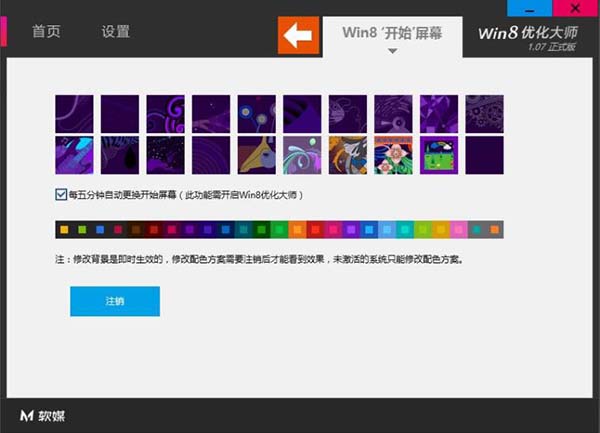Pick the hot pink color scheme swatch
600x433 pixels.
[x=333, y=230]
